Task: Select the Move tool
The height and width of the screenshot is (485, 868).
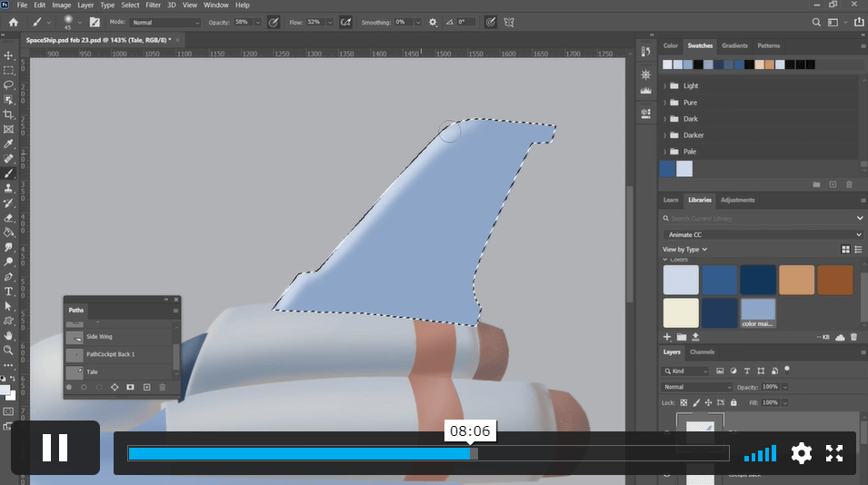Action: click(8, 55)
